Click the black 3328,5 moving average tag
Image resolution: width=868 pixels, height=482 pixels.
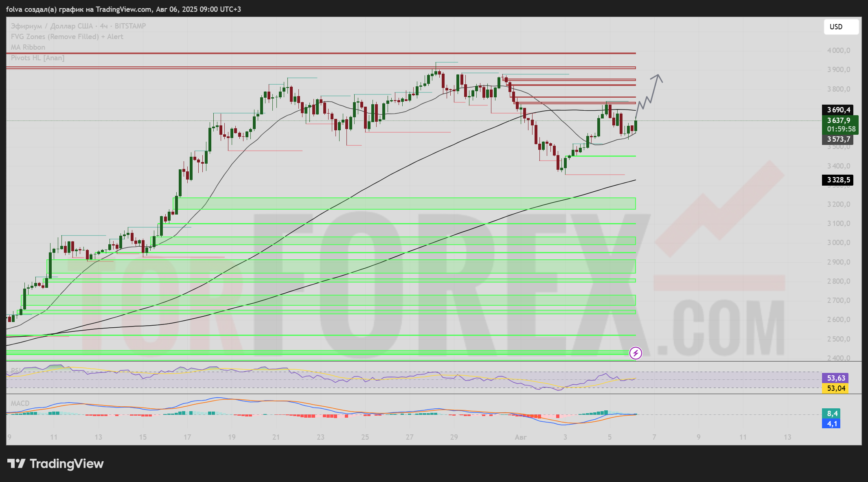tap(838, 180)
